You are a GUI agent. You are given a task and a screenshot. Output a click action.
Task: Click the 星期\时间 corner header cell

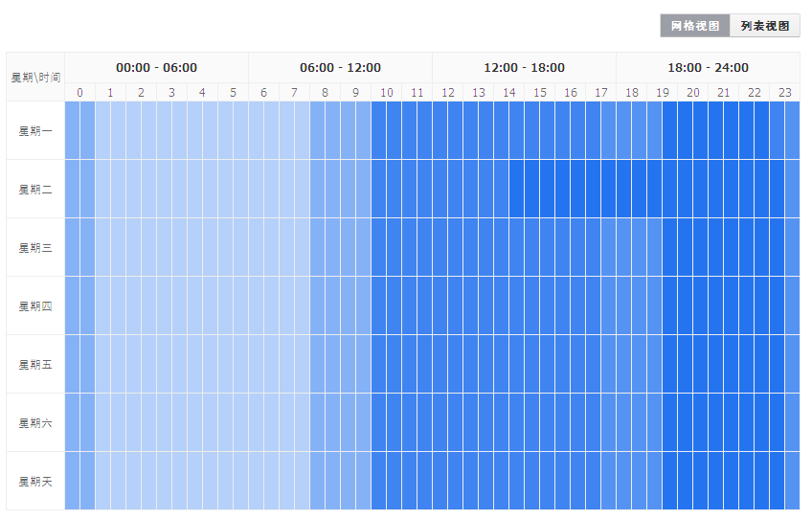pos(35,77)
